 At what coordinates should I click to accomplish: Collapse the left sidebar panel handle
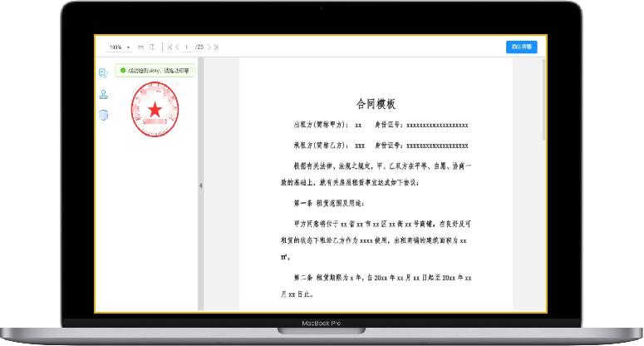coord(200,185)
